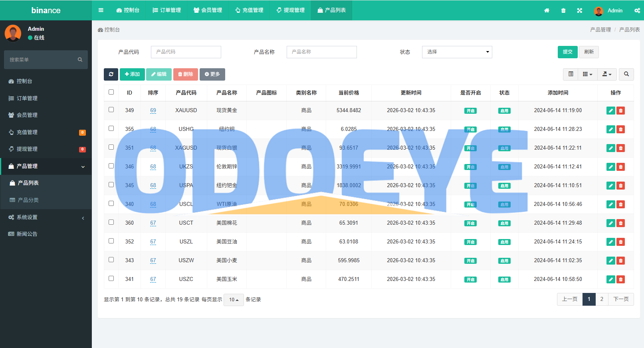Toggle 开启 switch for row XAUUSD
The height and width of the screenshot is (348, 644).
471,111
